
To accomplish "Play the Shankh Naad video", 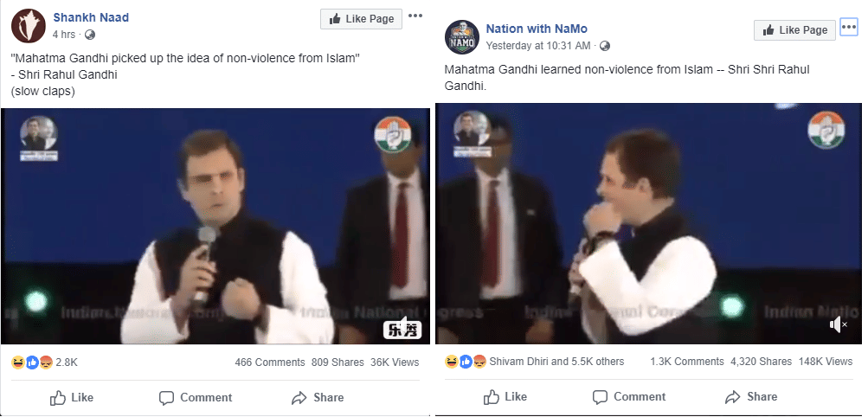I will (x=215, y=227).
